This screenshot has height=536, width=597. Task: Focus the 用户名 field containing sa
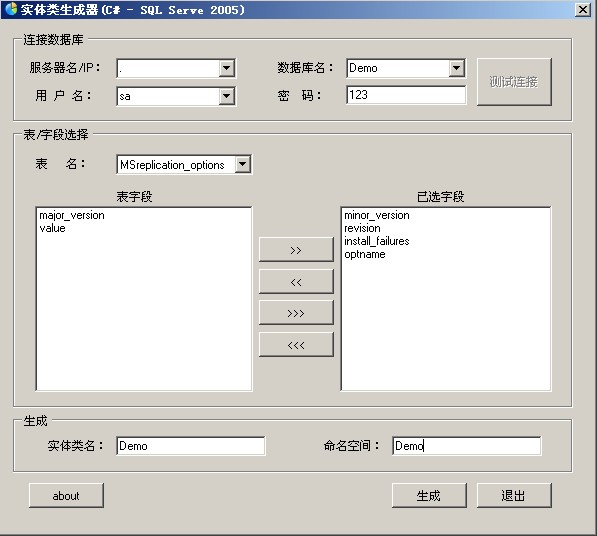(168, 96)
